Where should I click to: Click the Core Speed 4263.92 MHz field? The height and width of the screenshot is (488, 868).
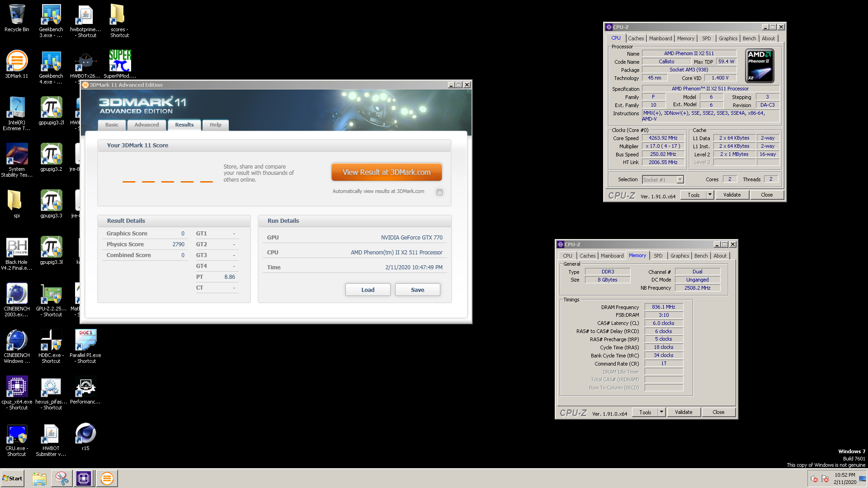click(663, 138)
